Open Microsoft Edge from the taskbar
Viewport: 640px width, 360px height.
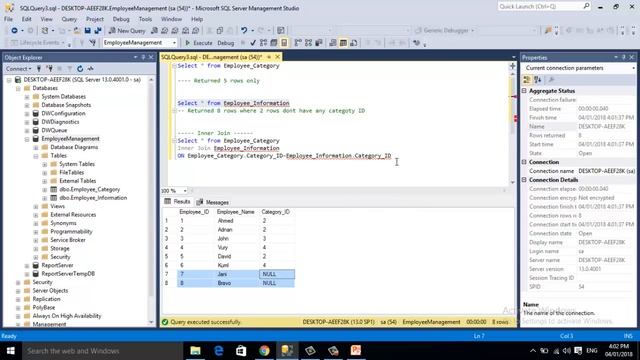coord(218,351)
